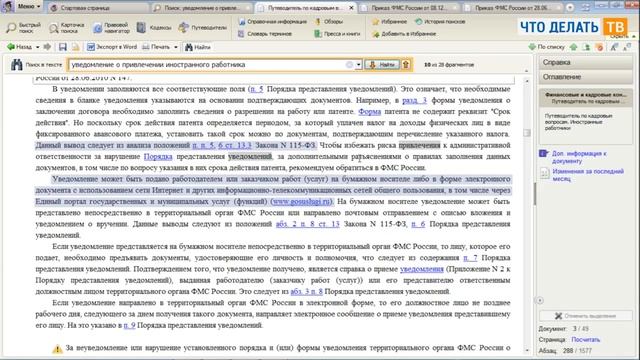The image size is (640, 360).
Task: Open the Печать dropdown arrow
Action: coord(176,47)
